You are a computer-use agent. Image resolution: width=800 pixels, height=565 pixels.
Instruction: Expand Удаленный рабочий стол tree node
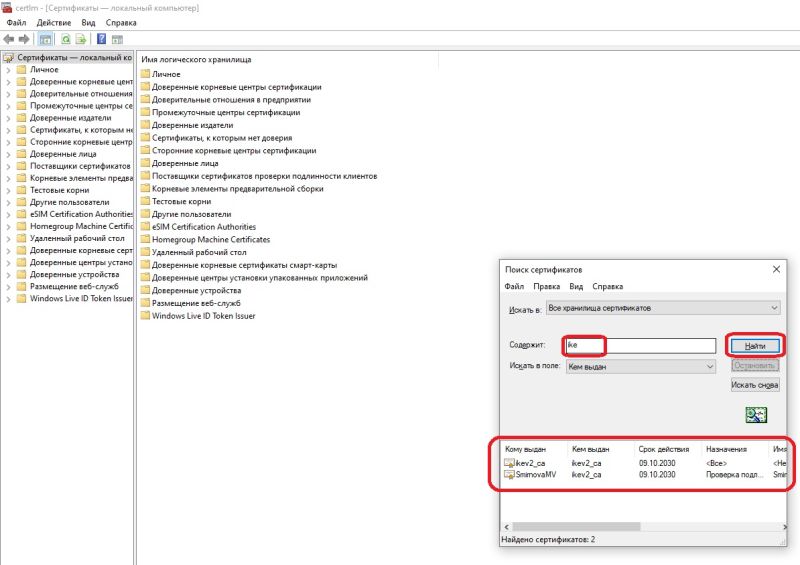pos(8,238)
